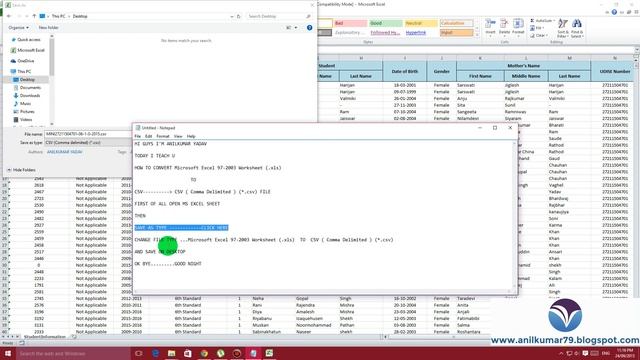640x360 pixels.
Task: Click the Gender header cell
Action: [441, 71]
